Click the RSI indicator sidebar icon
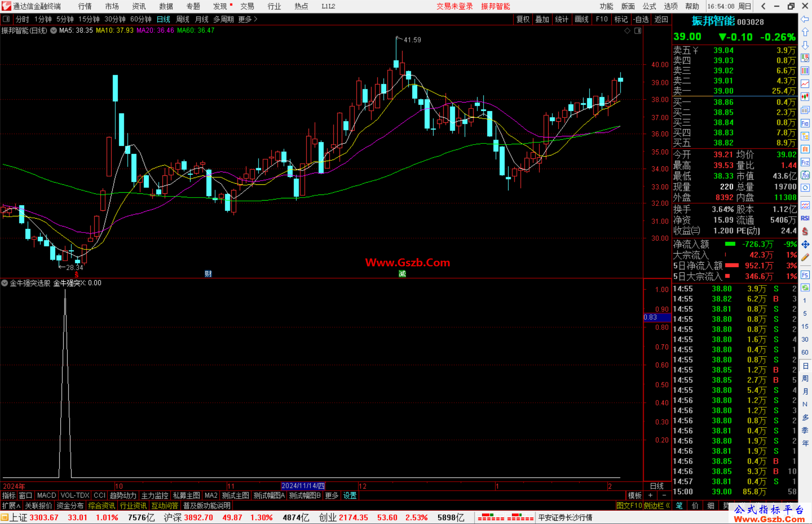The height and width of the screenshot is (524, 812). click(x=805, y=218)
